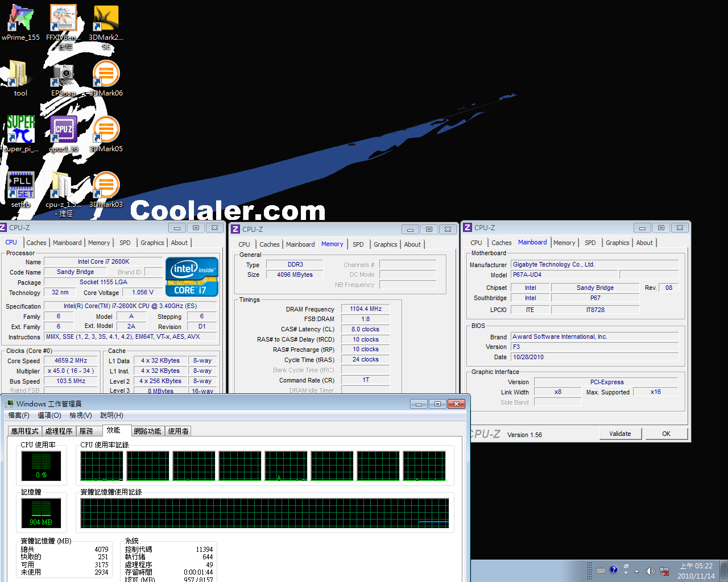Click the DRAM Frequency 1104.4 MHz value

click(366, 309)
